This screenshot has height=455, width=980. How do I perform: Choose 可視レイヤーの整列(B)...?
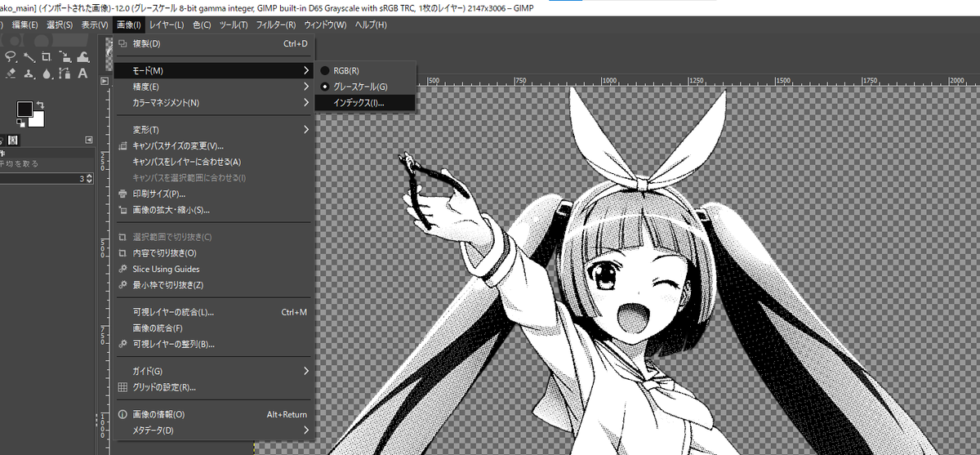pyautogui.click(x=212, y=344)
